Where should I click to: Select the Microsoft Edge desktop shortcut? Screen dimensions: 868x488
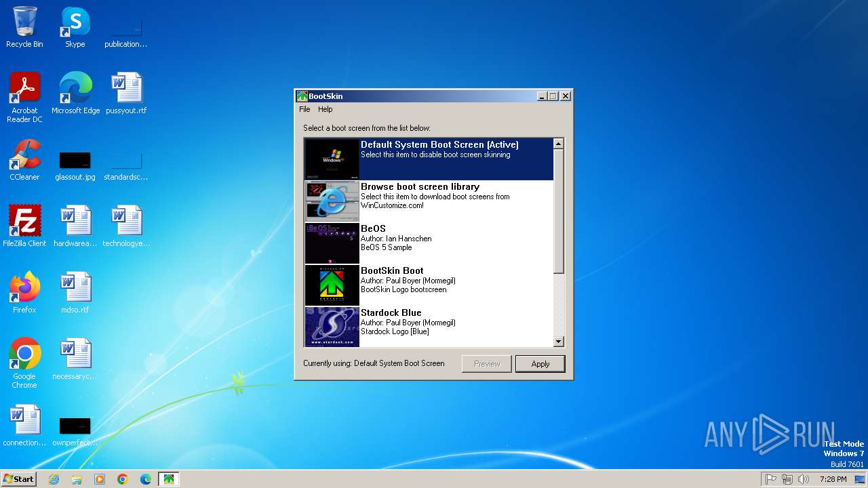pyautogui.click(x=75, y=93)
